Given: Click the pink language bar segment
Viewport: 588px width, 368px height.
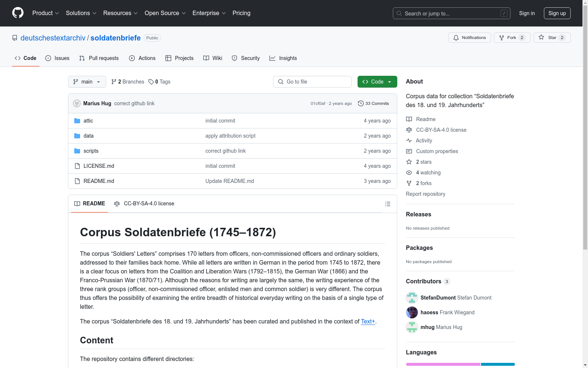Looking at the screenshot, I should (x=443, y=364).
